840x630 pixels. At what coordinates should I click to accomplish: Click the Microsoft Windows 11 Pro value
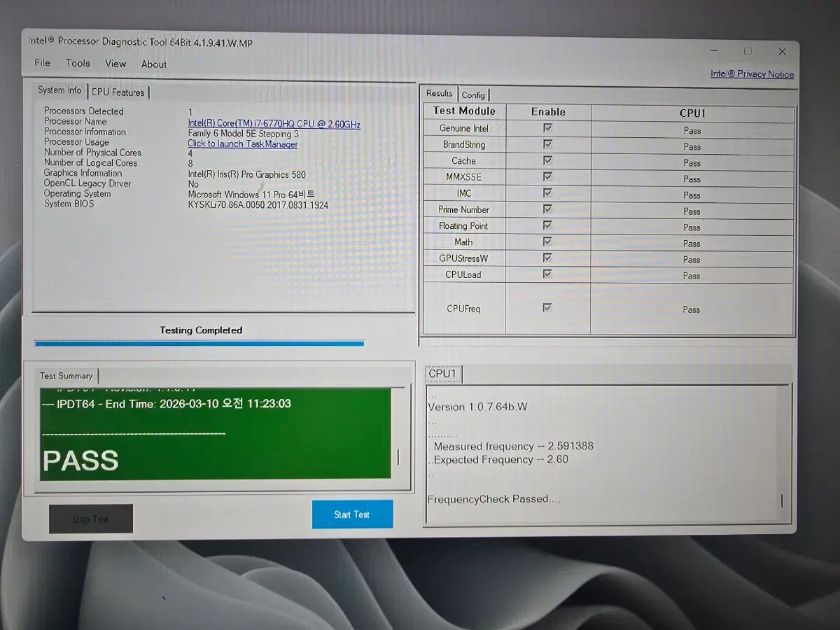[x=251, y=195]
